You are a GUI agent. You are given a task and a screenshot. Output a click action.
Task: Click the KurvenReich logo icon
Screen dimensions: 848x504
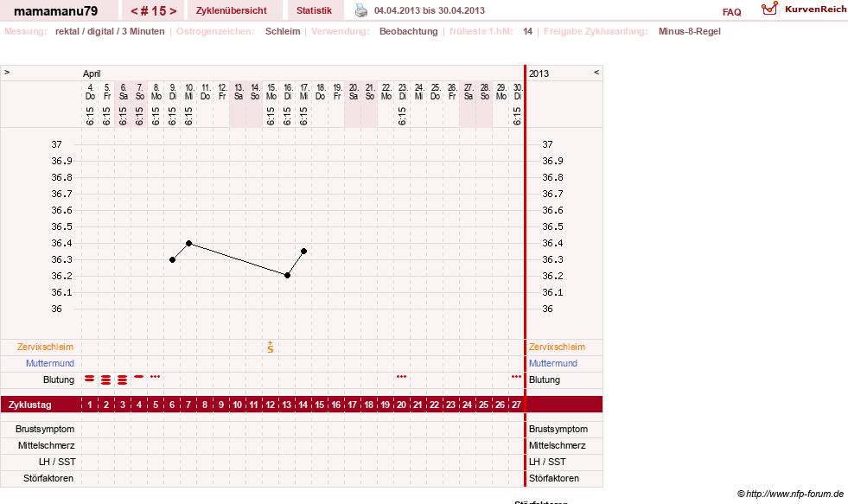pos(769,9)
